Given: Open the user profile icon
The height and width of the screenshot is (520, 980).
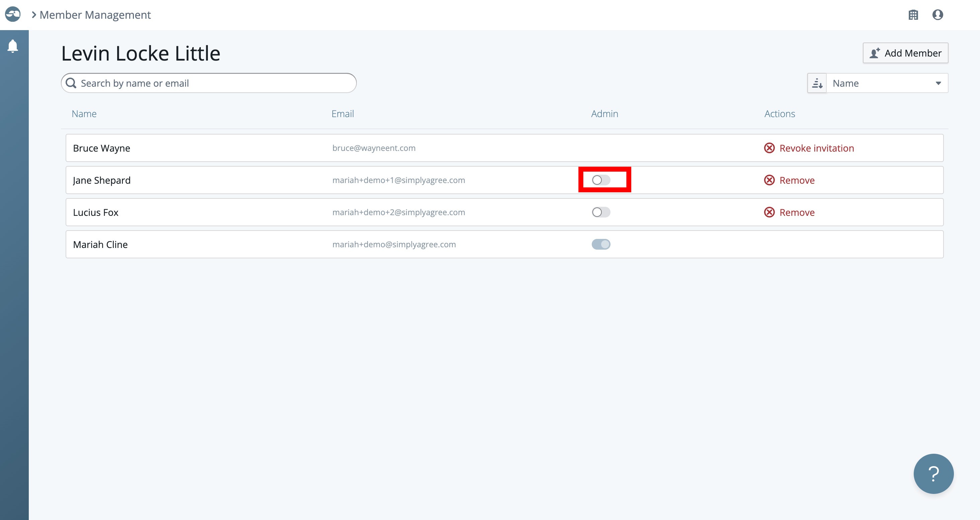Looking at the screenshot, I should point(937,15).
